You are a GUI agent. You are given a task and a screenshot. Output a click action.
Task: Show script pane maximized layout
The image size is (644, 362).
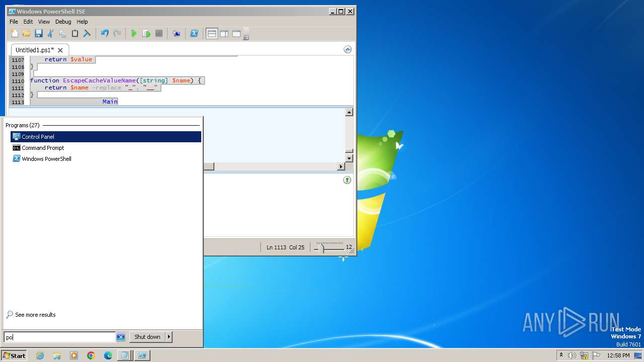click(x=236, y=34)
